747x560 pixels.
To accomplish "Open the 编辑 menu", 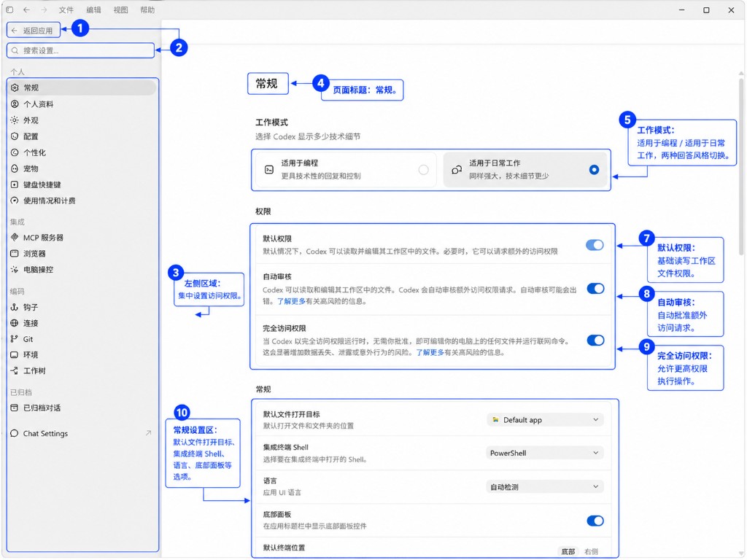I will (x=93, y=9).
